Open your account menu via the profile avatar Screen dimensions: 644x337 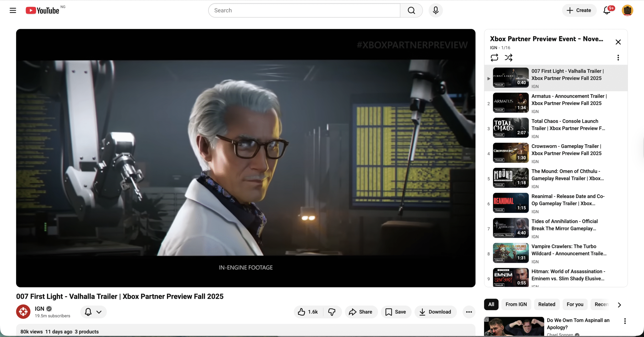click(627, 10)
